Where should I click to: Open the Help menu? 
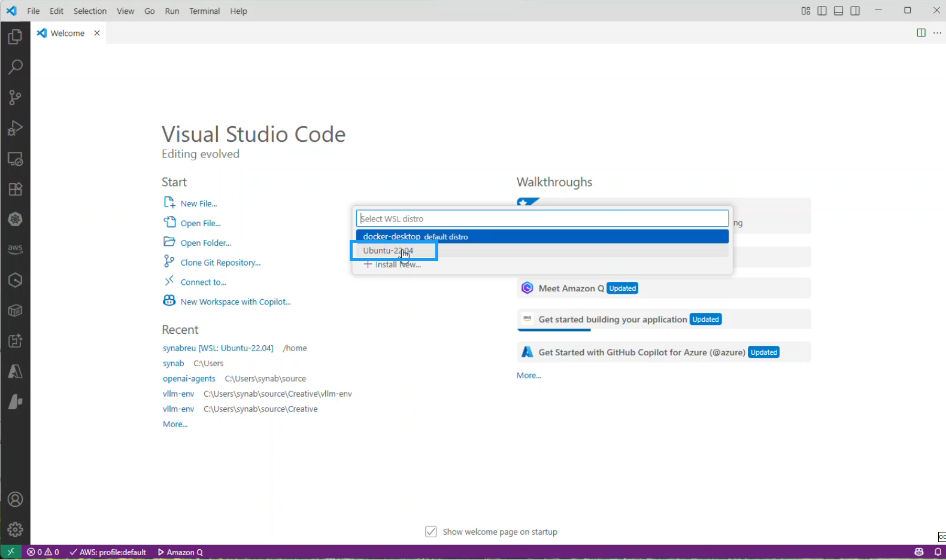pyautogui.click(x=239, y=11)
